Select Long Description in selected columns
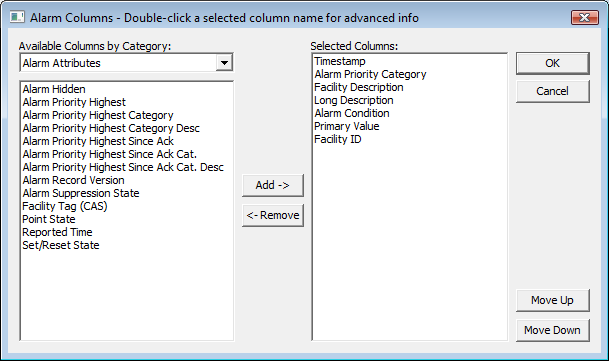Screen dimensions: 609x361 354,100
